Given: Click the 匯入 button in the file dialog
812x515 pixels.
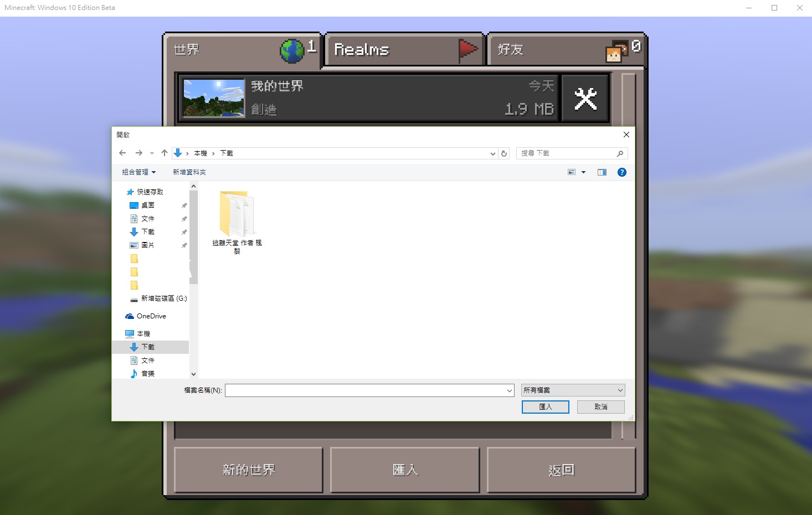Looking at the screenshot, I should click(x=545, y=407).
